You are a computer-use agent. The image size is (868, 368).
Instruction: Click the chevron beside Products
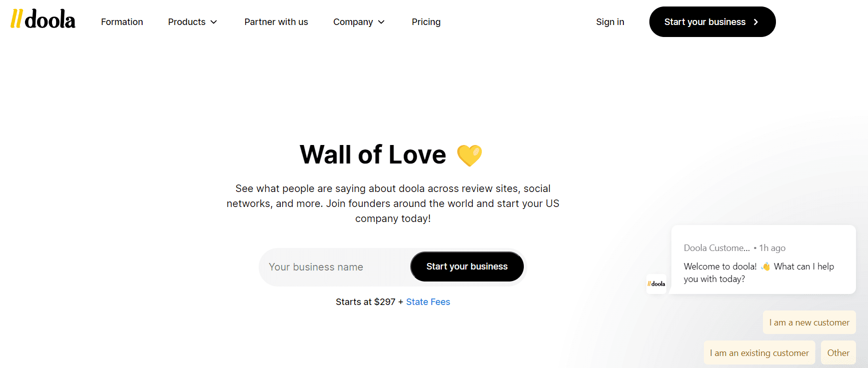[215, 22]
